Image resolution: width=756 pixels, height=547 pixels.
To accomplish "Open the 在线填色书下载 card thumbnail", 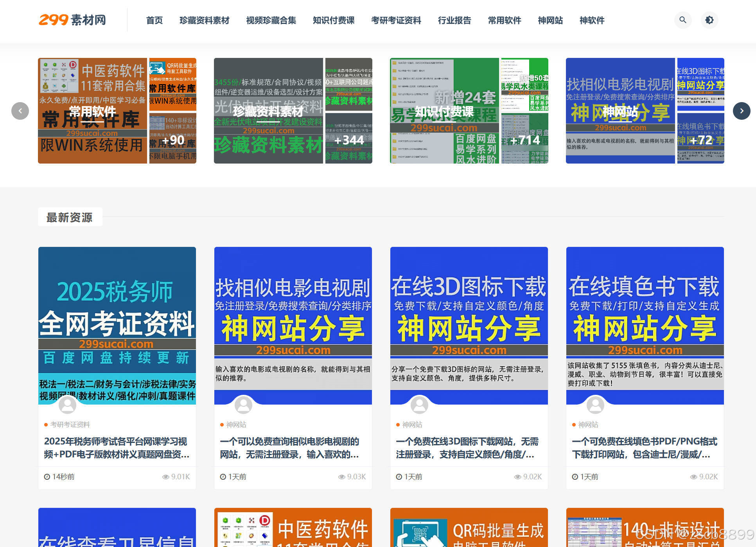I will tap(645, 325).
